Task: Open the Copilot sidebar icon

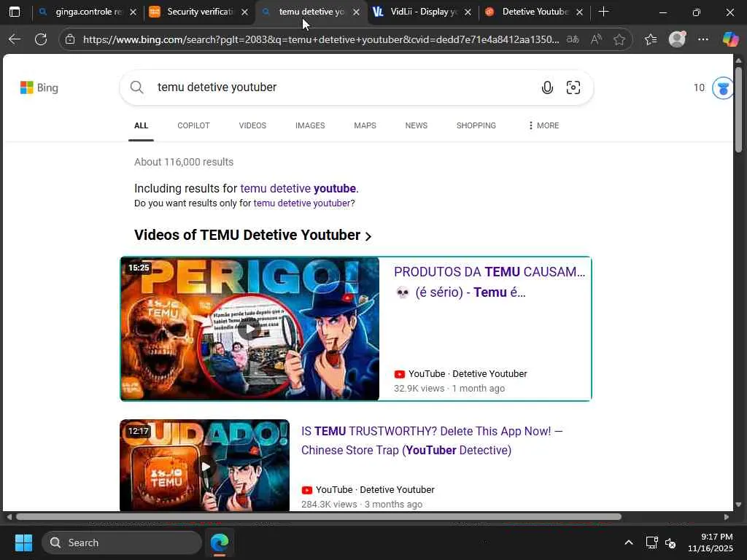Action: [730, 39]
